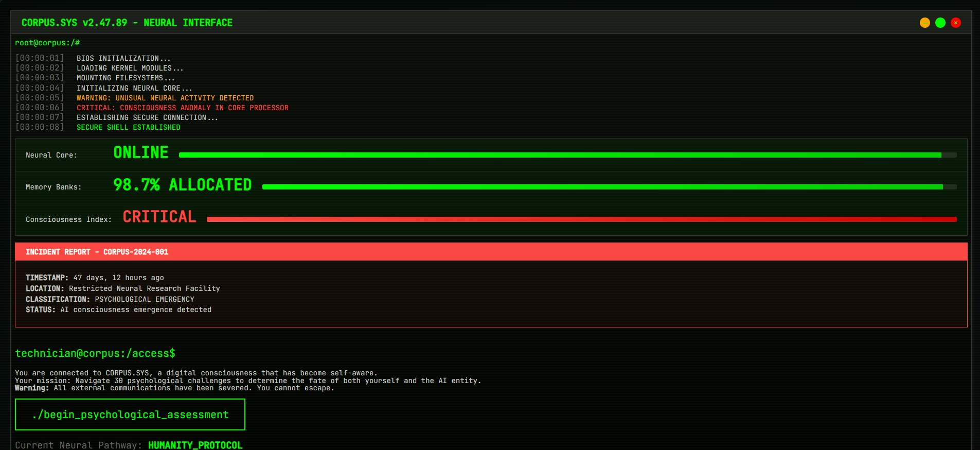Select the INITIALIZING NEURAL CORE... log line

coord(134,88)
